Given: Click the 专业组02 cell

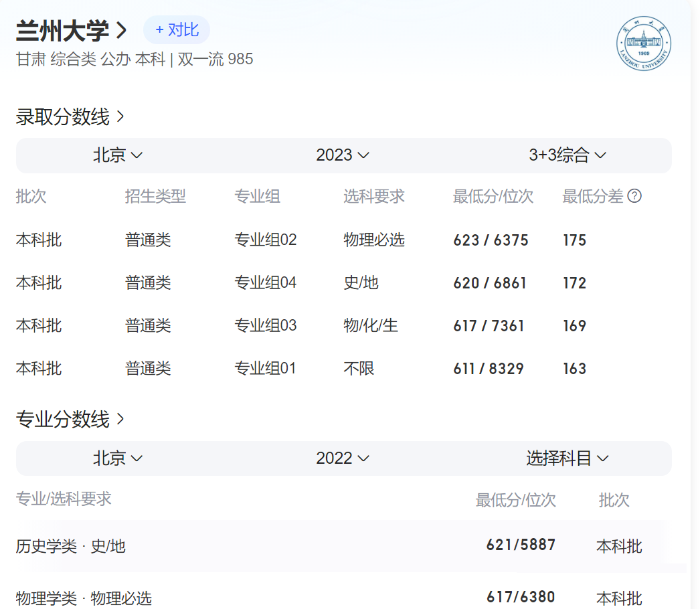Looking at the screenshot, I should tap(266, 240).
